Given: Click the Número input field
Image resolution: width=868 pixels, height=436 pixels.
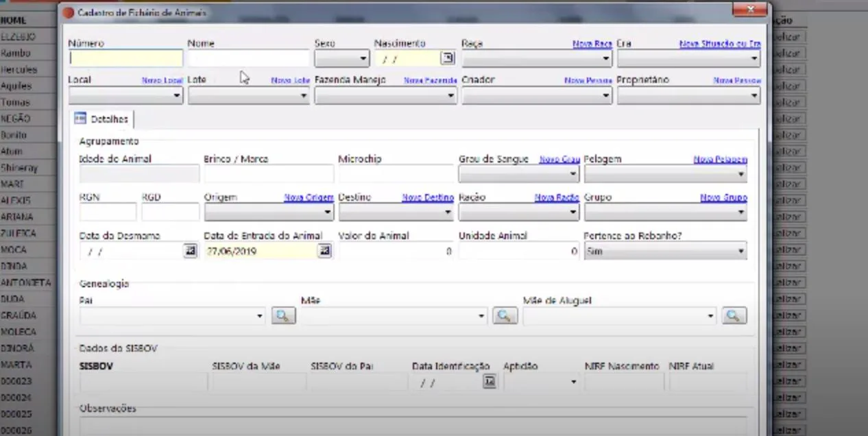Looking at the screenshot, I should tap(126, 59).
